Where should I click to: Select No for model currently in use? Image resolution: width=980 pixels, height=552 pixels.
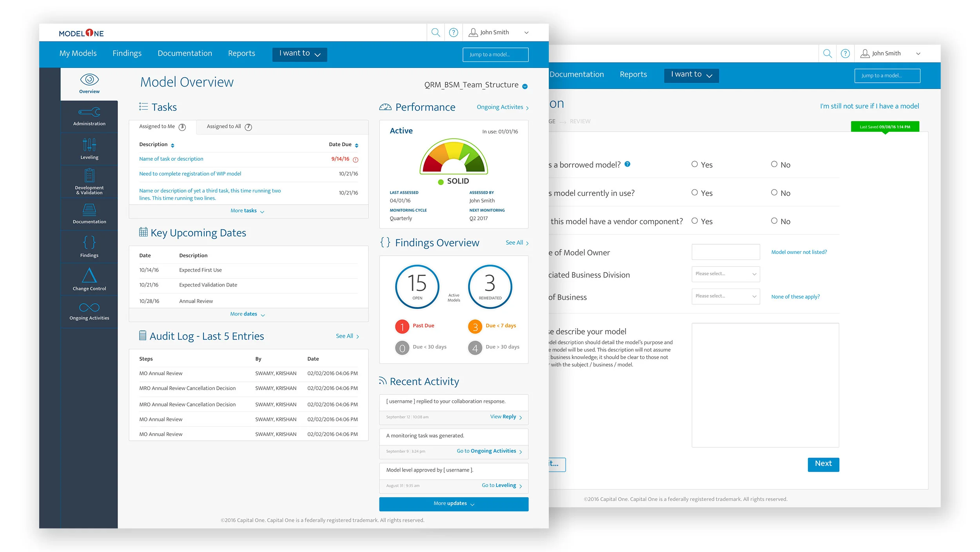tap(774, 192)
